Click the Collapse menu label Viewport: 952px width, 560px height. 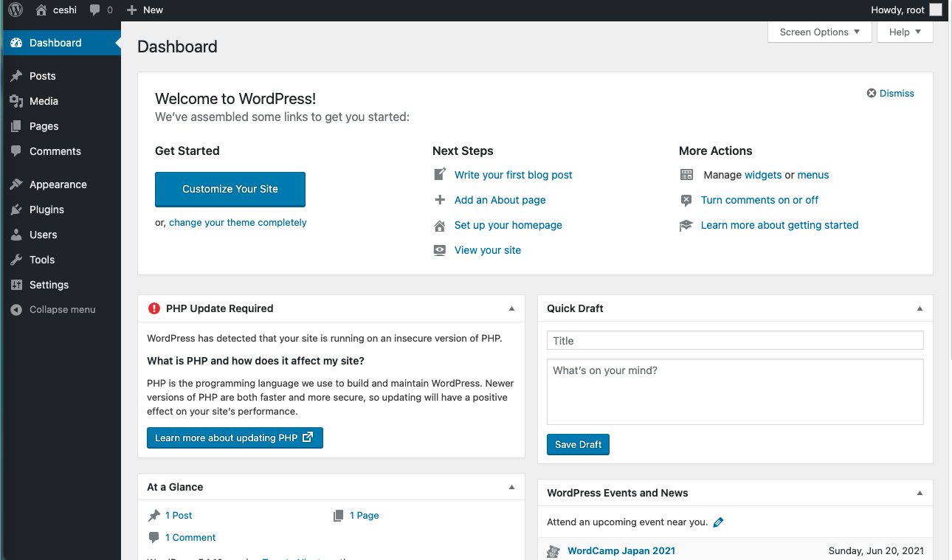[63, 310]
